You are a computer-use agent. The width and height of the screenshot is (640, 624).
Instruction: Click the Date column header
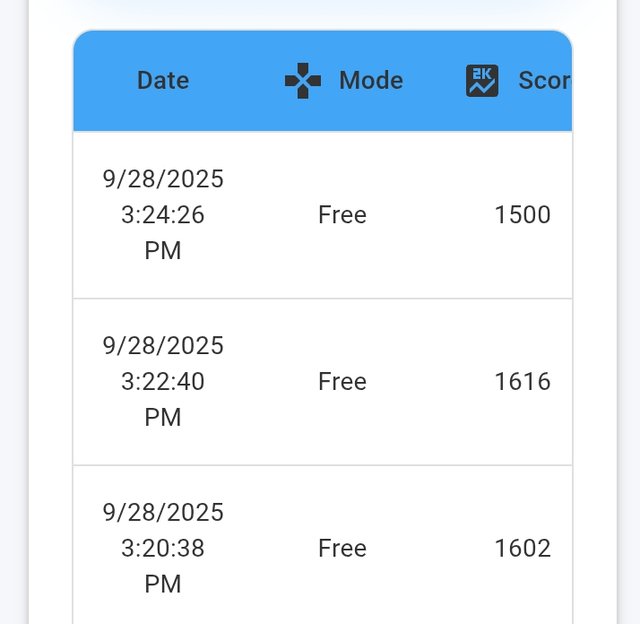pos(163,81)
